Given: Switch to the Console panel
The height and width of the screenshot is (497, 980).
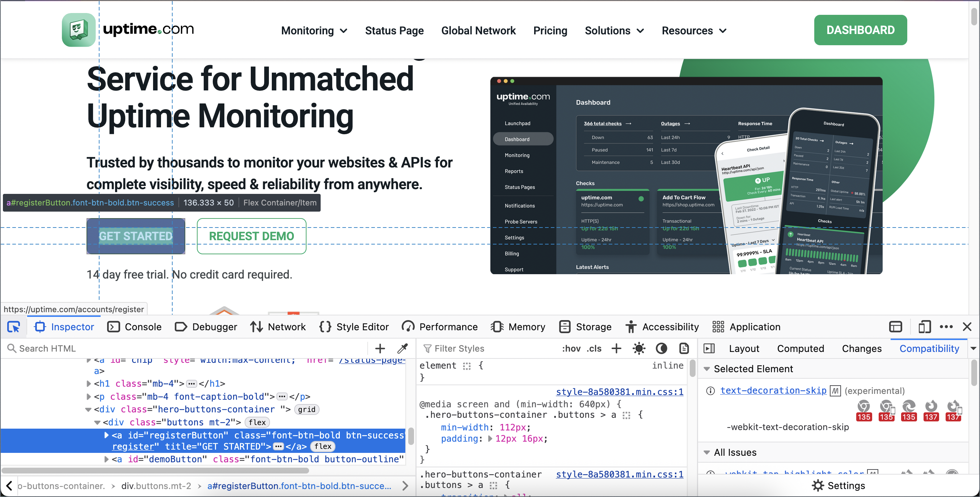Looking at the screenshot, I should 134,327.
